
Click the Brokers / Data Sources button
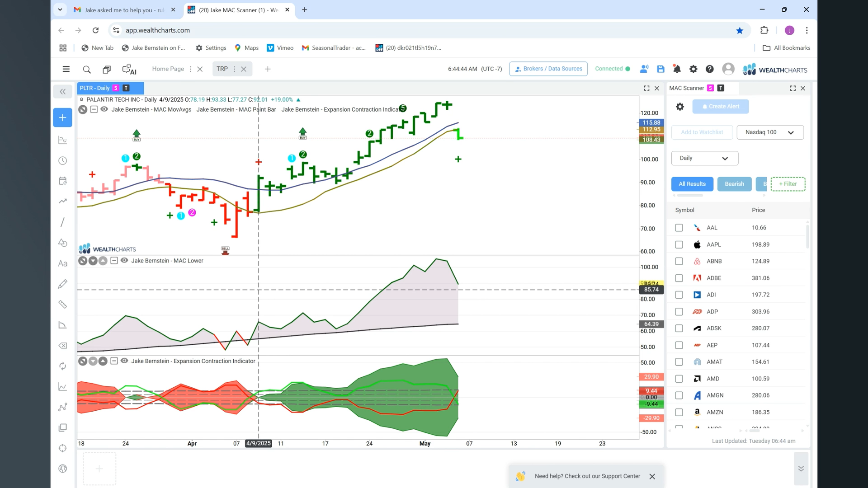coord(548,69)
